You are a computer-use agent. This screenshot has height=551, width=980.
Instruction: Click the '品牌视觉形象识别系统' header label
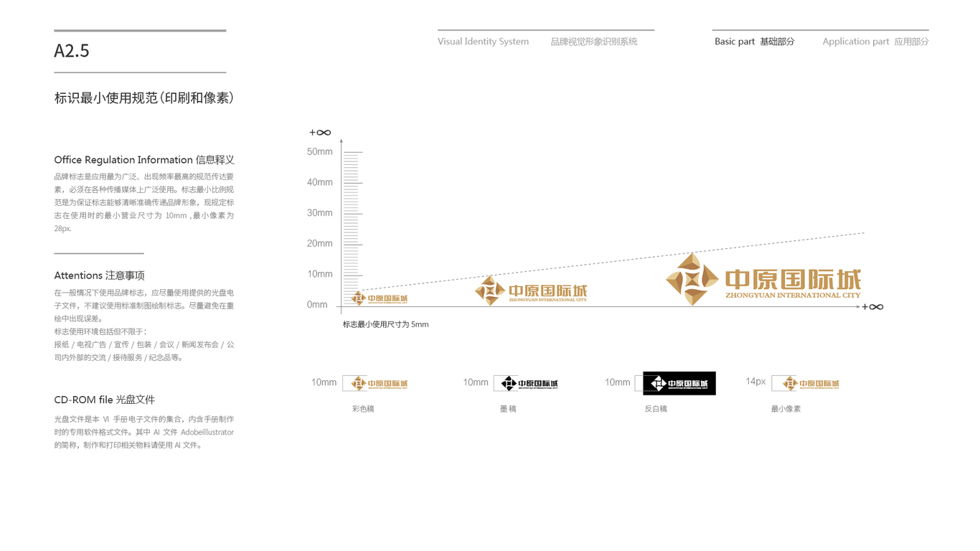[594, 42]
